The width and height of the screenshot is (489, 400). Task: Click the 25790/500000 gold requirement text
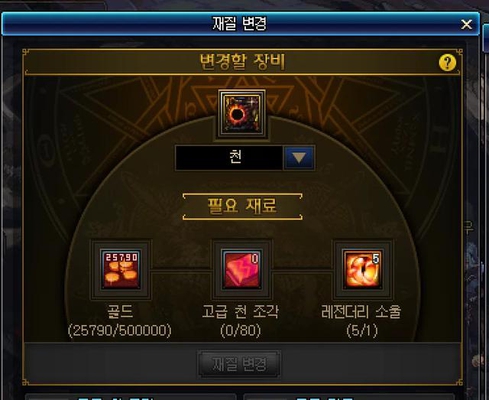[x=120, y=331]
